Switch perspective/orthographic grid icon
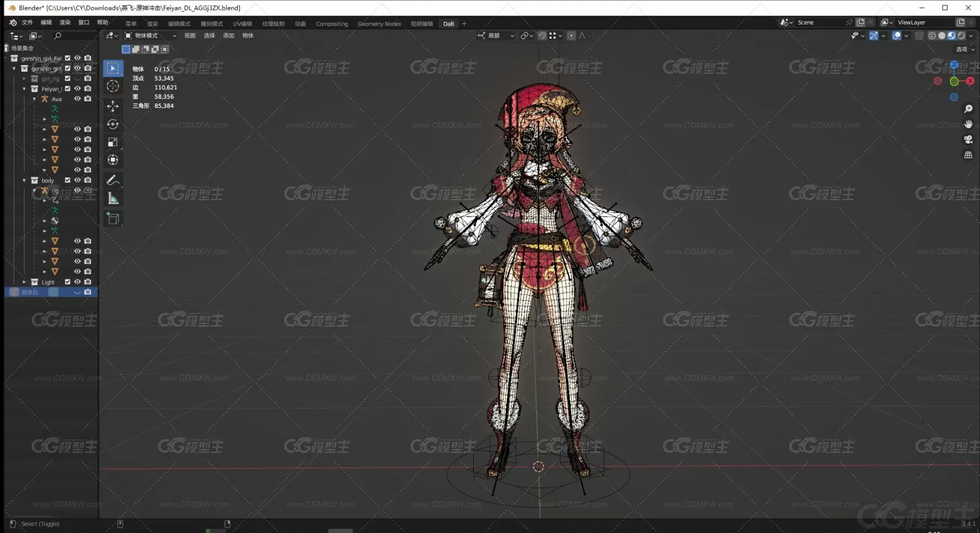This screenshot has width=980, height=533. tap(968, 155)
